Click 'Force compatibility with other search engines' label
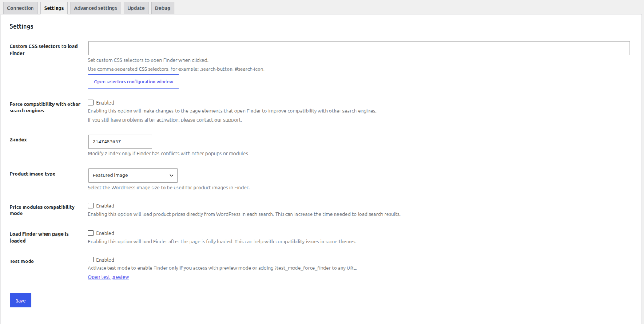The height and width of the screenshot is (324, 644). [45, 107]
